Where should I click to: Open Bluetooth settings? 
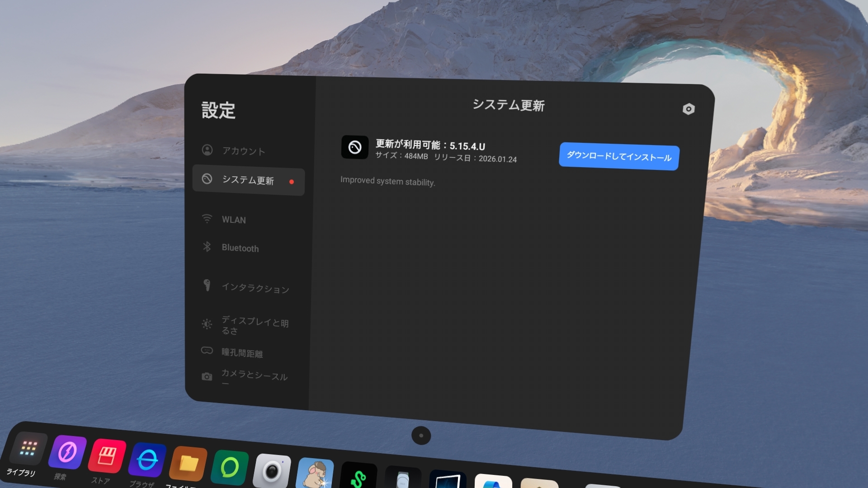pyautogui.click(x=240, y=248)
